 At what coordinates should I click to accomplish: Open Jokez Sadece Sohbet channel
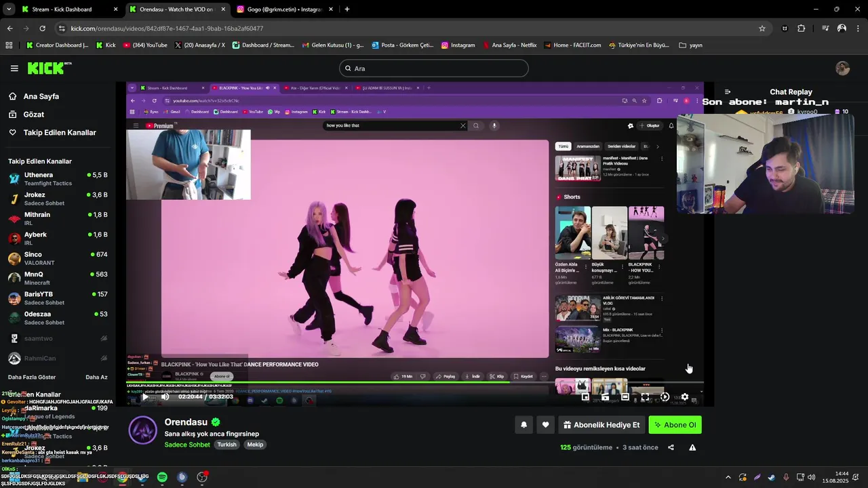pos(58,199)
